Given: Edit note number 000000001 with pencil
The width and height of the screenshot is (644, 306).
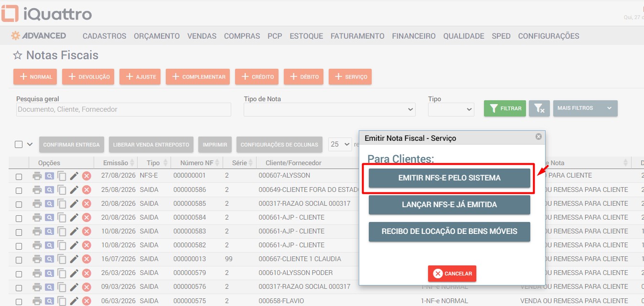Looking at the screenshot, I should click(74, 176).
